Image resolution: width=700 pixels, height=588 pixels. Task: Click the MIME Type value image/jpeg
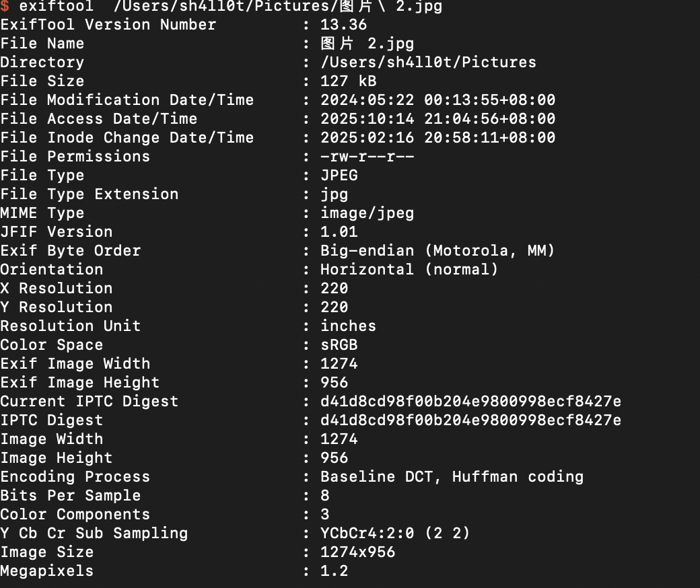click(367, 213)
